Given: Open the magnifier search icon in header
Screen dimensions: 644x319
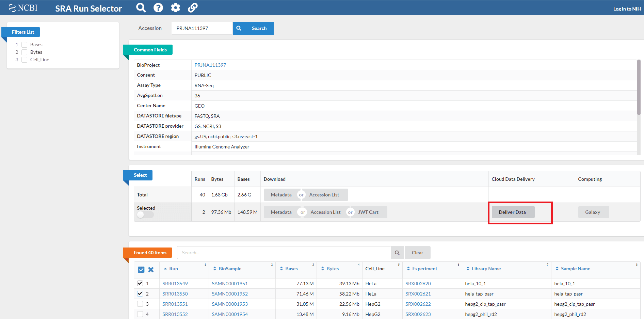Looking at the screenshot, I should click(x=141, y=7).
